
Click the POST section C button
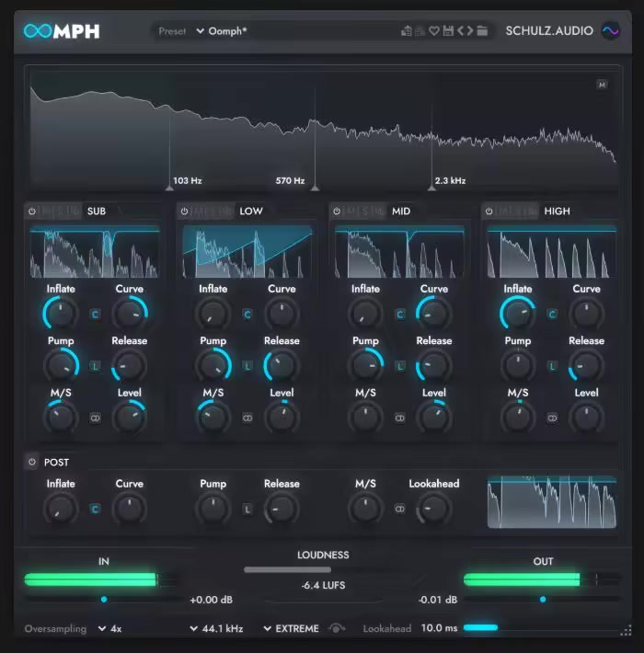pos(95,509)
